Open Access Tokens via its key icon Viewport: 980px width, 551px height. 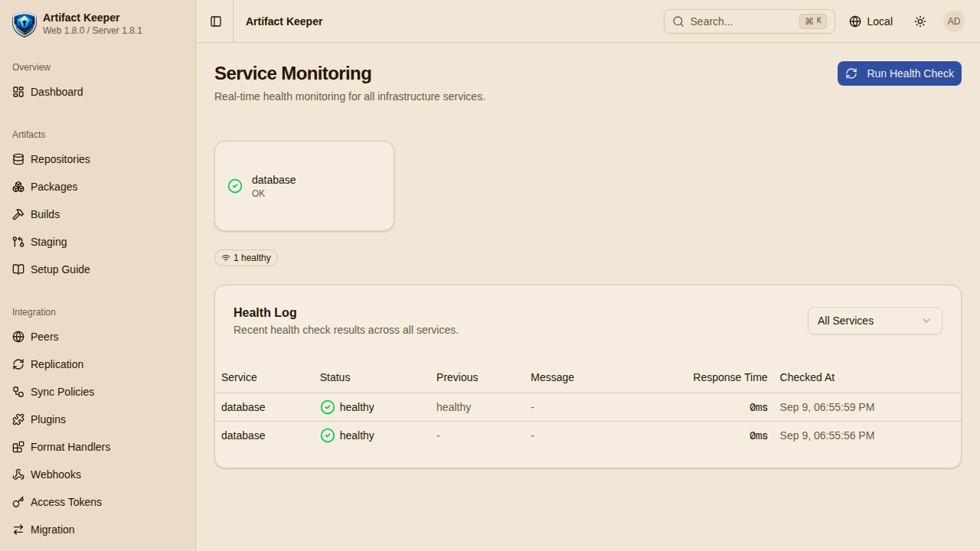(18, 502)
